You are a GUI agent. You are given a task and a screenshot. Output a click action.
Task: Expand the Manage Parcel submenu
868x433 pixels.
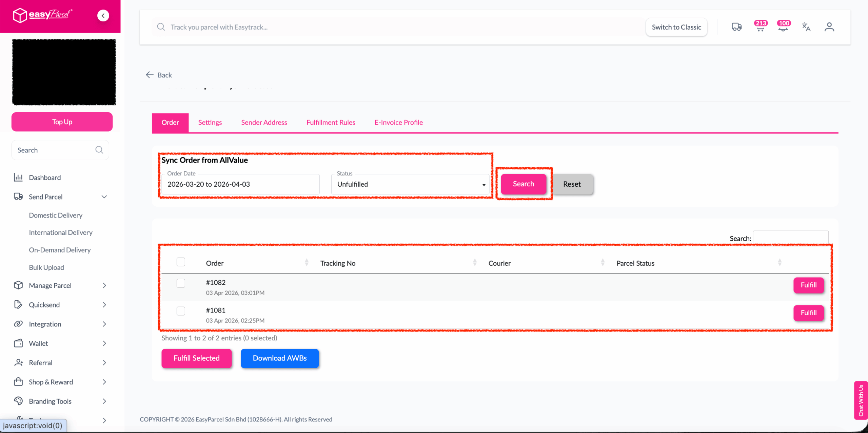point(104,285)
